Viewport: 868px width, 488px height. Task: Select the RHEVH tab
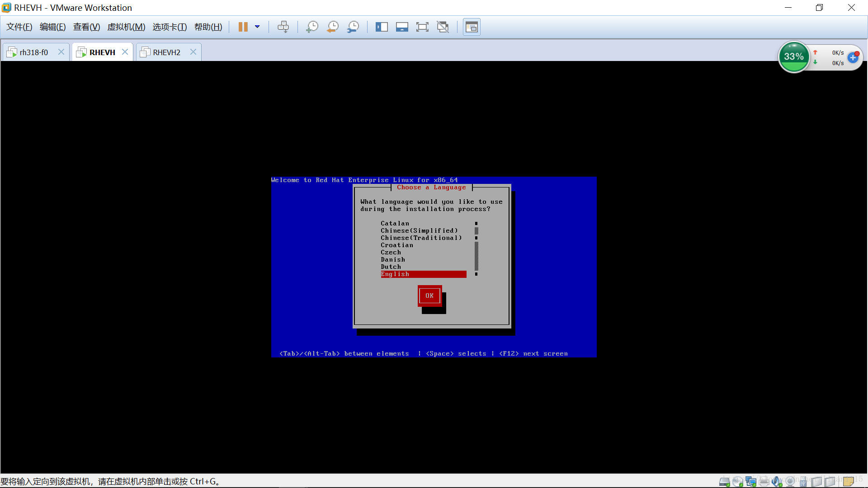pos(102,52)
